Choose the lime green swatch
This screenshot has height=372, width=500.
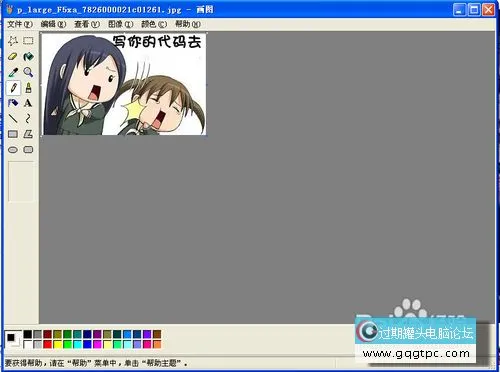pyautogui.click(x=67, y=344)
